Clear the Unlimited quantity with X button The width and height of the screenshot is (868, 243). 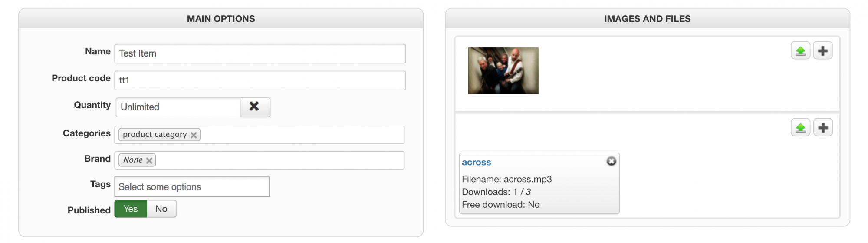tap(255, 107)
